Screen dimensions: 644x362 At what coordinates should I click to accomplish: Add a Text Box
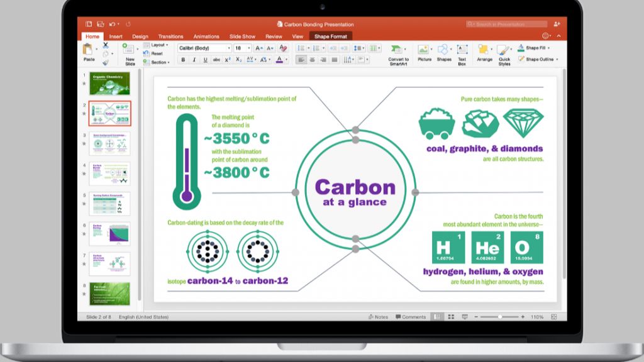point(462,50)
